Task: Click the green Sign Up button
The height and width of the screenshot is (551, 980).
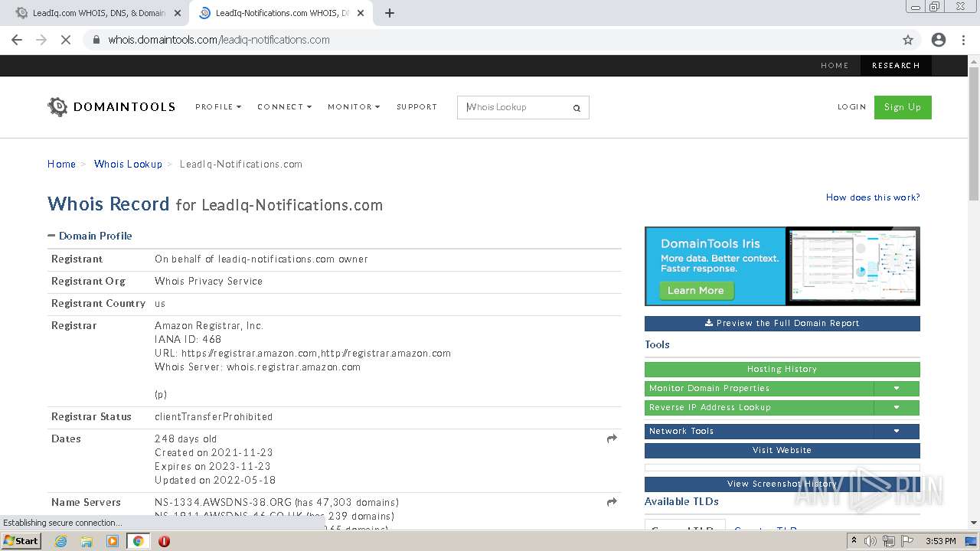Action: click(x=903, y=107)
